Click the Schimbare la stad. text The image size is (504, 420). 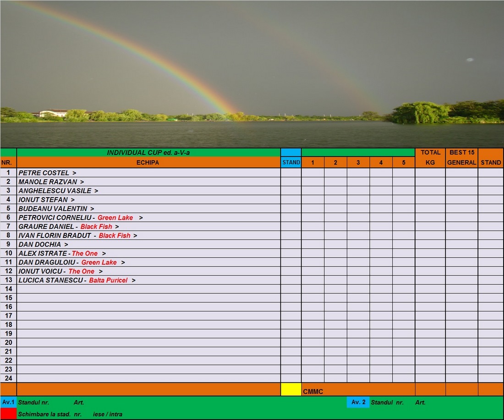(x=45, y=414)
